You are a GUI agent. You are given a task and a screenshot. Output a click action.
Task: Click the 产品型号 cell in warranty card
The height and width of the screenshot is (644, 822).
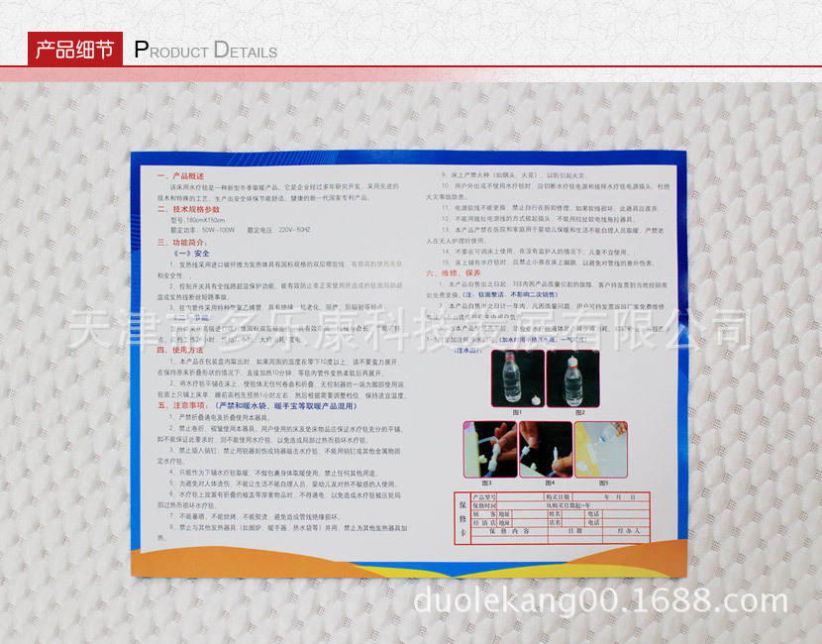click(x=484, y=497)
